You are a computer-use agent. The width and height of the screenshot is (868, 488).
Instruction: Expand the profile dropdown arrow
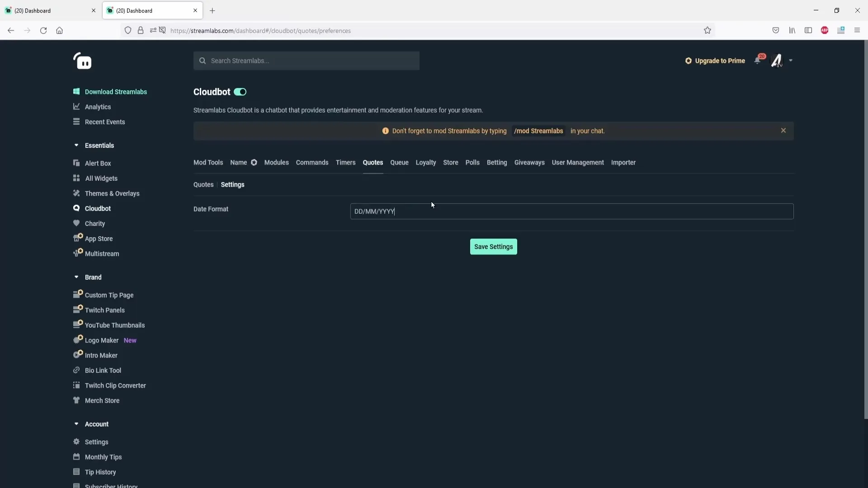click(x=791, y=61)
